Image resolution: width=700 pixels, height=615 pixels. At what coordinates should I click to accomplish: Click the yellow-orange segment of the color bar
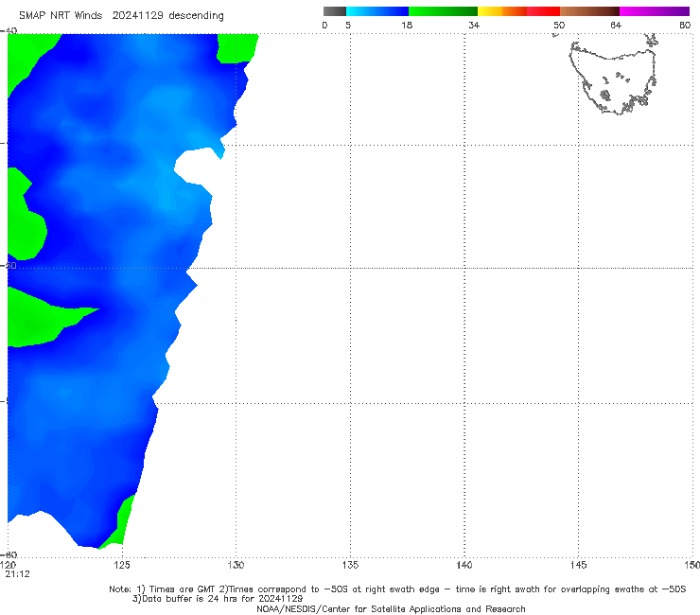coord(502,11)
